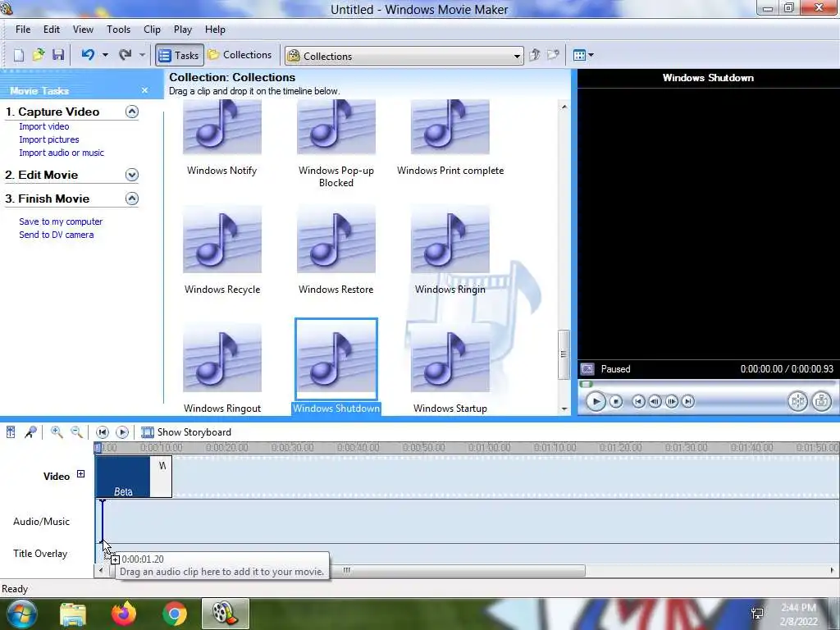Select the Windows Startup audio clip
This screenshot has height=630, width=840.
(x=450, y=369)
